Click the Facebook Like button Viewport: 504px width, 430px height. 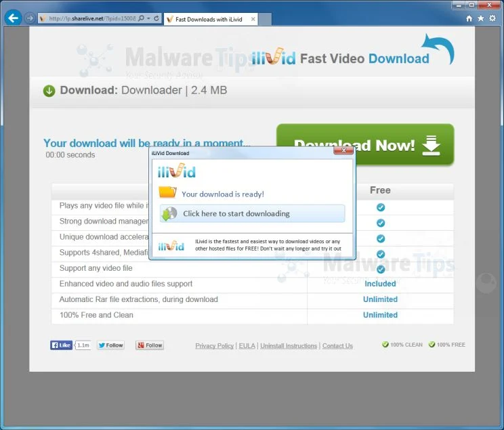click(61, 345)
